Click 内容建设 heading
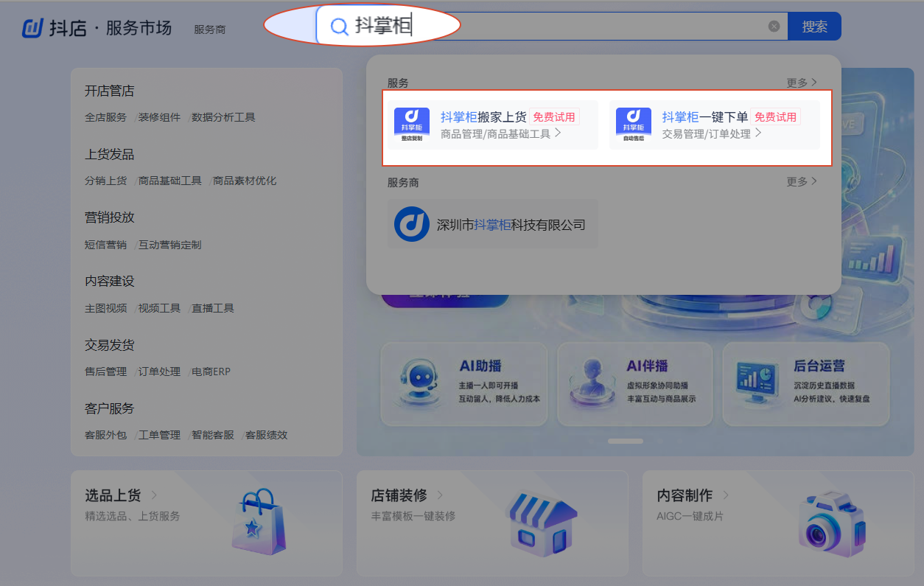 109,281
